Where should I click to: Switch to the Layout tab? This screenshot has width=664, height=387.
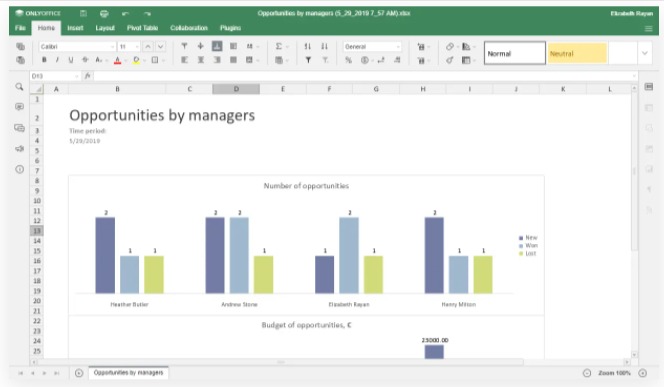pyautogui.click(x=105, y=28)
